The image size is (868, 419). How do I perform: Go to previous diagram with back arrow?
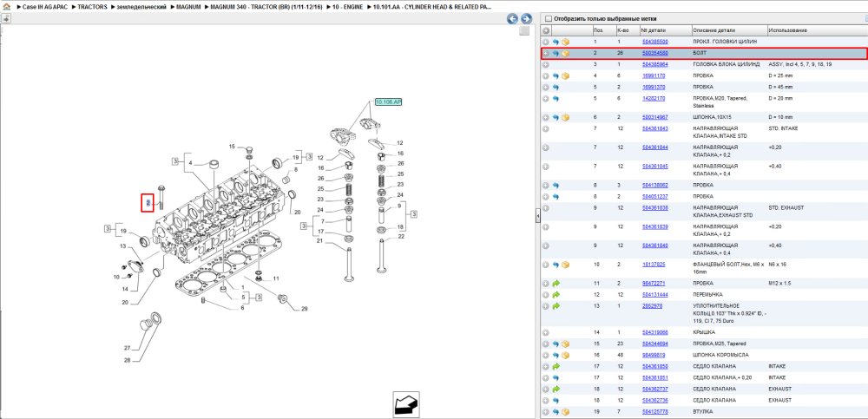coord(513,19)
